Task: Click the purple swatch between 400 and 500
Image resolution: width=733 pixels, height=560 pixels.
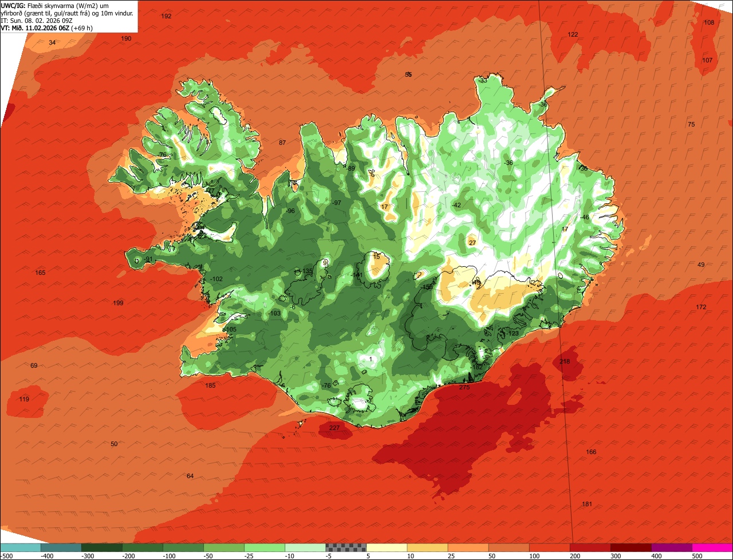Action: tap(671, 547)
